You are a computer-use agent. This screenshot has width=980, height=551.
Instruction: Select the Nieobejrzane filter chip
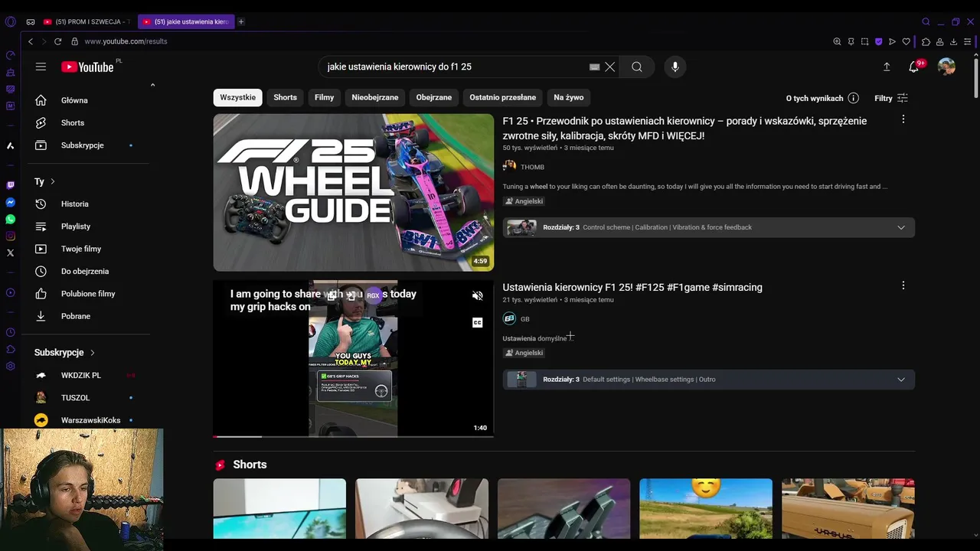click(x=375, y=97)
